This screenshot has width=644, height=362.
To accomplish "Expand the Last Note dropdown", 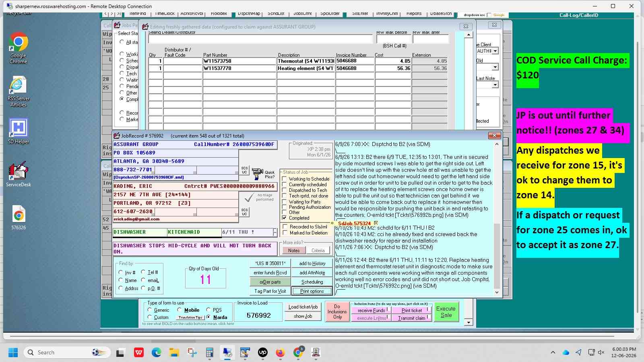I will (x=495, y=85).
